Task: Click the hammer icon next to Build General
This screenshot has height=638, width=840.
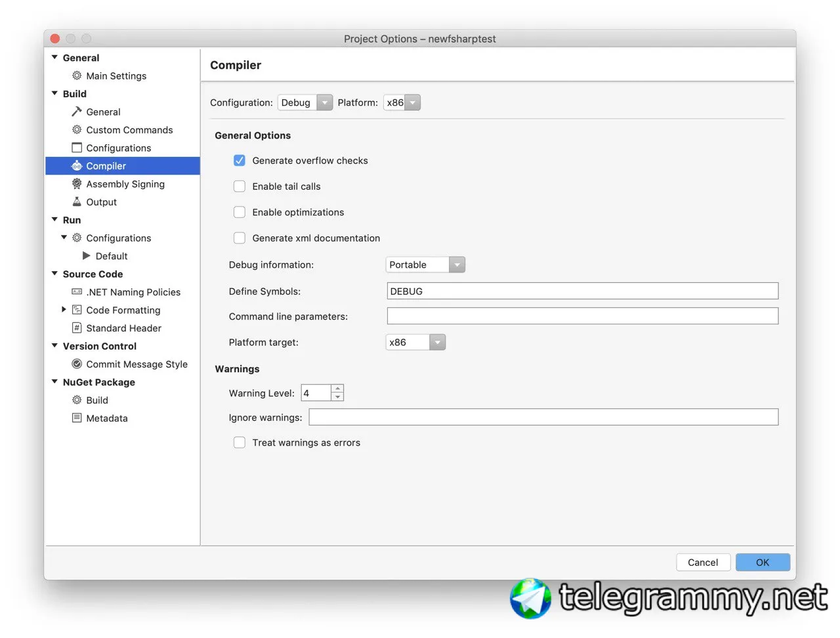Action: coord(77,112)
